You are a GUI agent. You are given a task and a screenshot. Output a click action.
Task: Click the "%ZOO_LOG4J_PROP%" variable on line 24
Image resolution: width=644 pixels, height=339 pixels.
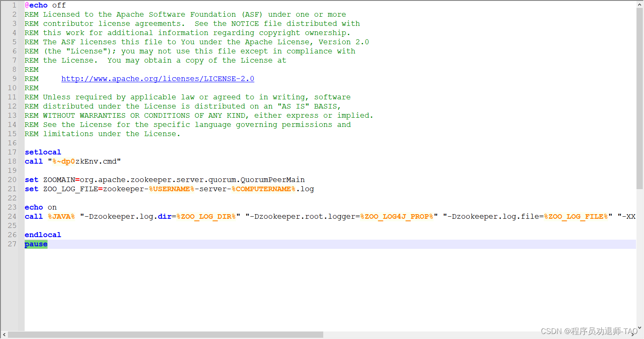(397, 216)
